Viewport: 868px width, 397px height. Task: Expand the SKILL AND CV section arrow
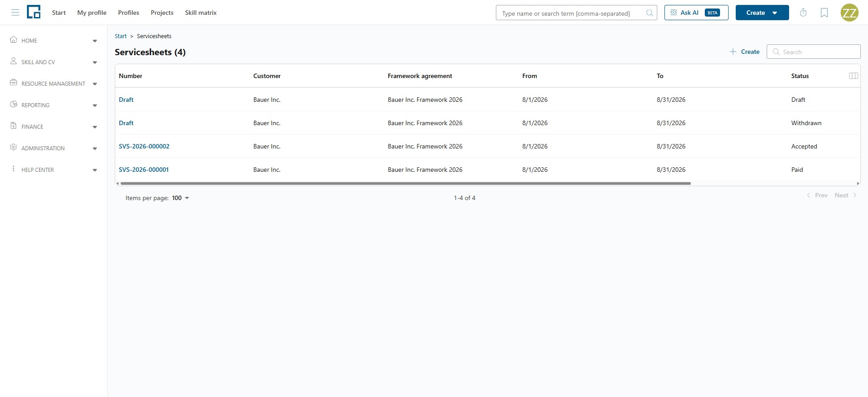[x=95, y=62]
